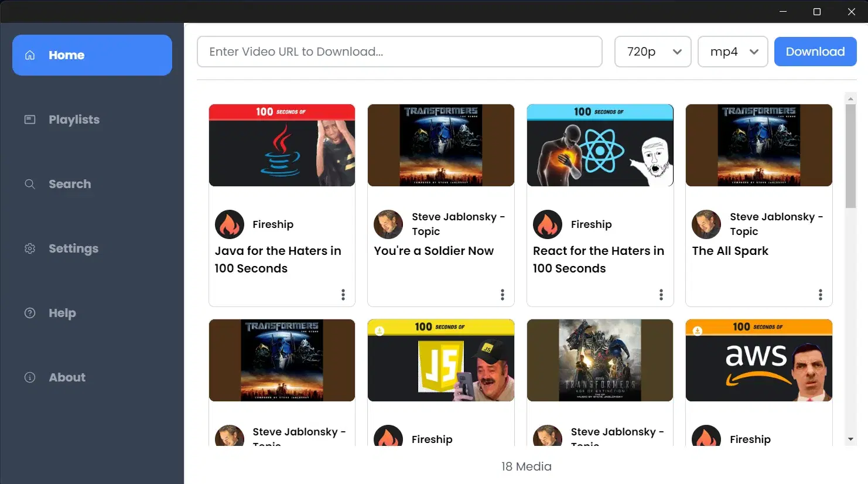Click the Search magnifier icon
This screenshot has width=868, height=484.
(x=30, y=184)
